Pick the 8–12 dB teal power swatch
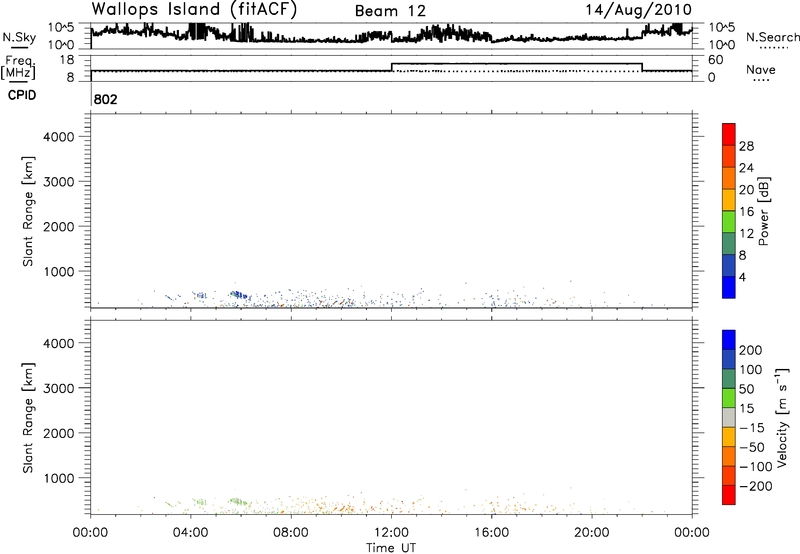The image size is (800, 554). pyautogui.click(x=729, y=243)
